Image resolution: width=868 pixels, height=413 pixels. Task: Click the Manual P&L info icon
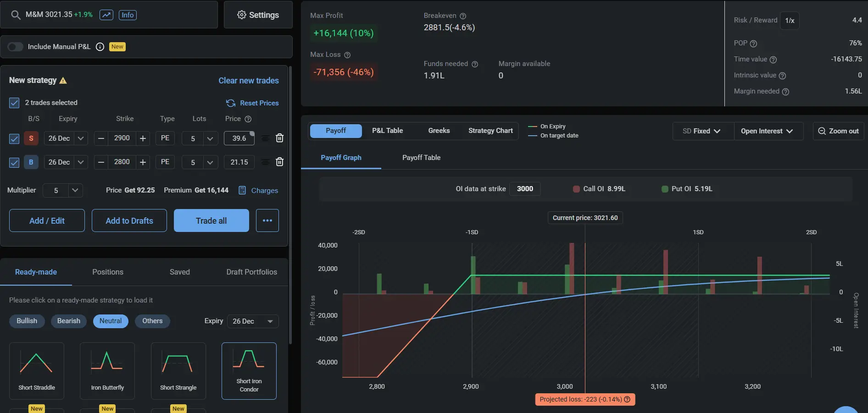[100, 47]
